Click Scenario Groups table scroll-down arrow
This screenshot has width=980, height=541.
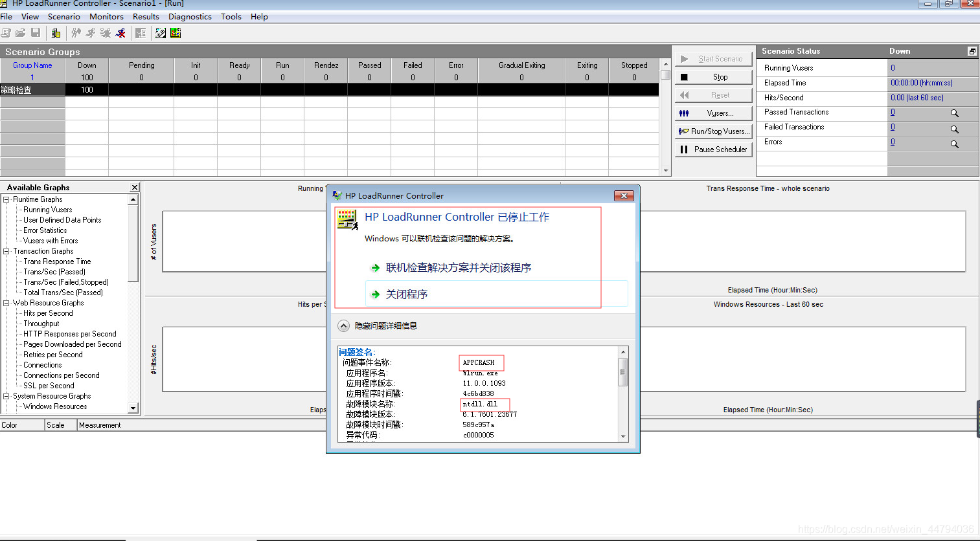click(x=666, y=171)
